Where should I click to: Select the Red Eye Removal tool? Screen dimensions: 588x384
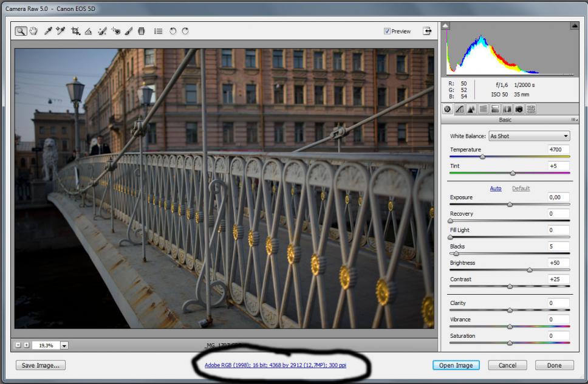coord(115,31)
